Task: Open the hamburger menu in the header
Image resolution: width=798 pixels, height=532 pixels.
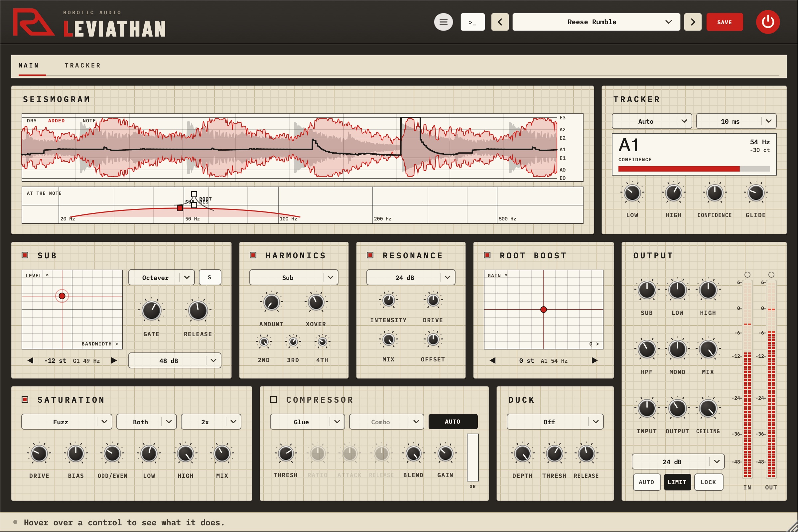Action: pos(444,22)
